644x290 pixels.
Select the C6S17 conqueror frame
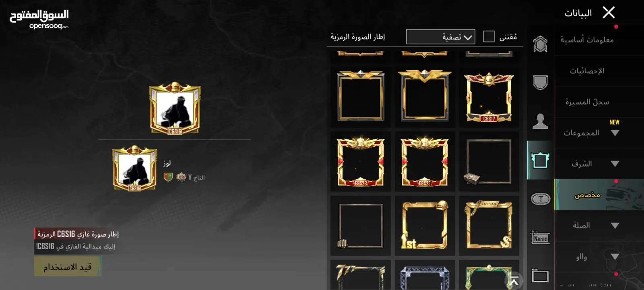(489, 97)
